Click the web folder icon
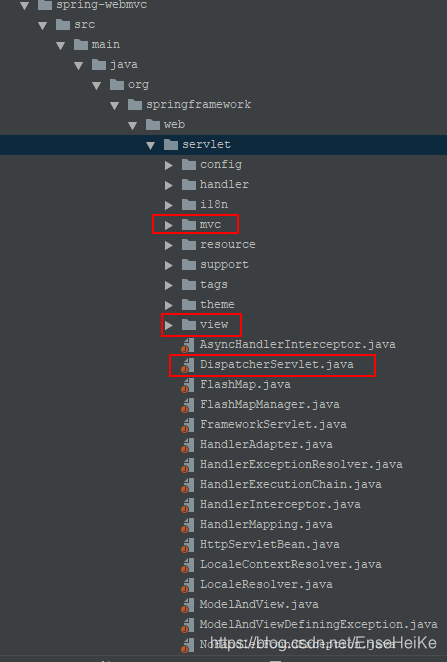 click(153, 124)
